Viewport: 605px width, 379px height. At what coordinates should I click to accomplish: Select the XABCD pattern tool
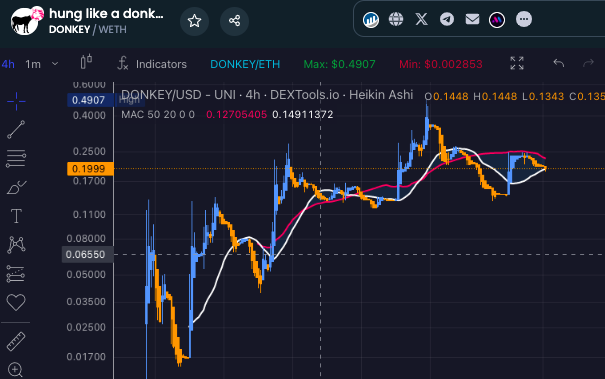pos(16,245)
